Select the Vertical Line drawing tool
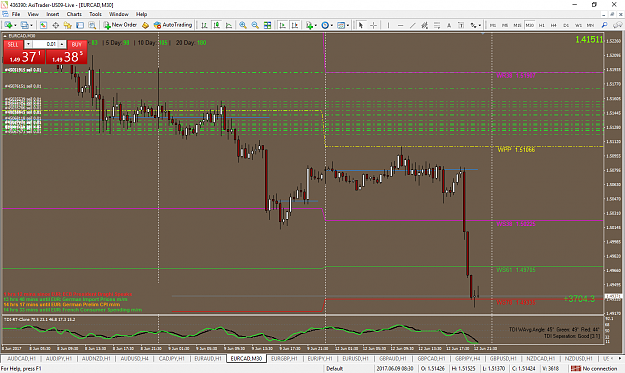This screenshot has width=625, height=373. point(388,25)
